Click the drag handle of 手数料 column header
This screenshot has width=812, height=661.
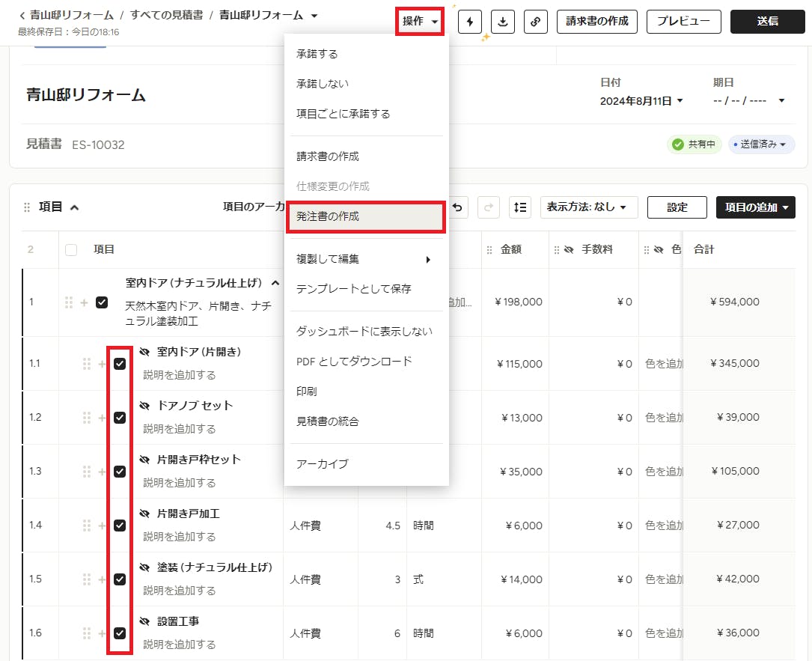[557, 250]
